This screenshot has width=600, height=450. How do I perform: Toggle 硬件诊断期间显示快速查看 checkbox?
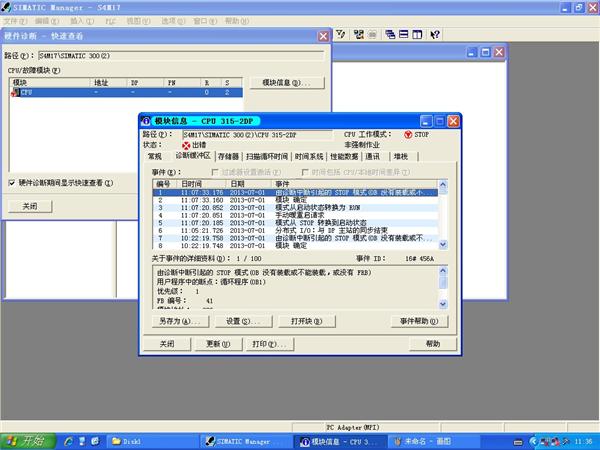[x=12, y=183]
